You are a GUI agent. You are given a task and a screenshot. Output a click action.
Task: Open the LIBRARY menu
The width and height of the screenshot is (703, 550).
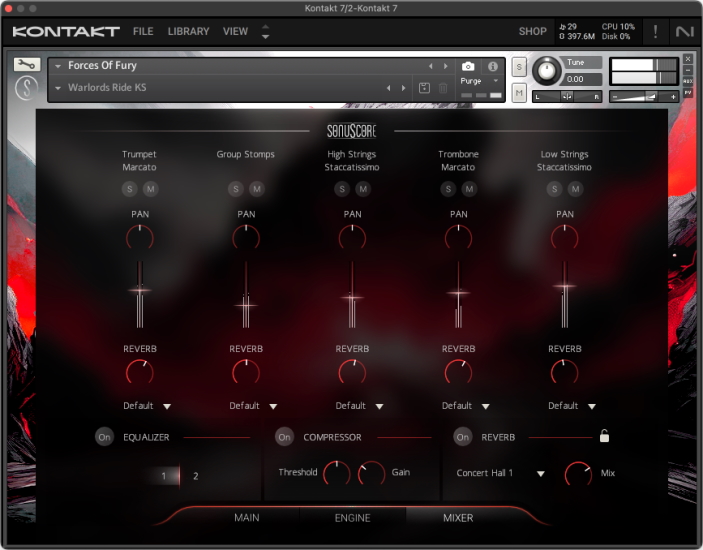[x=188, y=31]
